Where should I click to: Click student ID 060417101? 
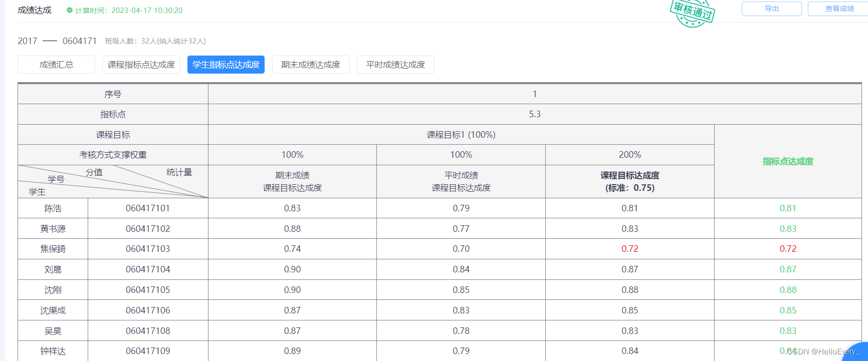point(148,208)
